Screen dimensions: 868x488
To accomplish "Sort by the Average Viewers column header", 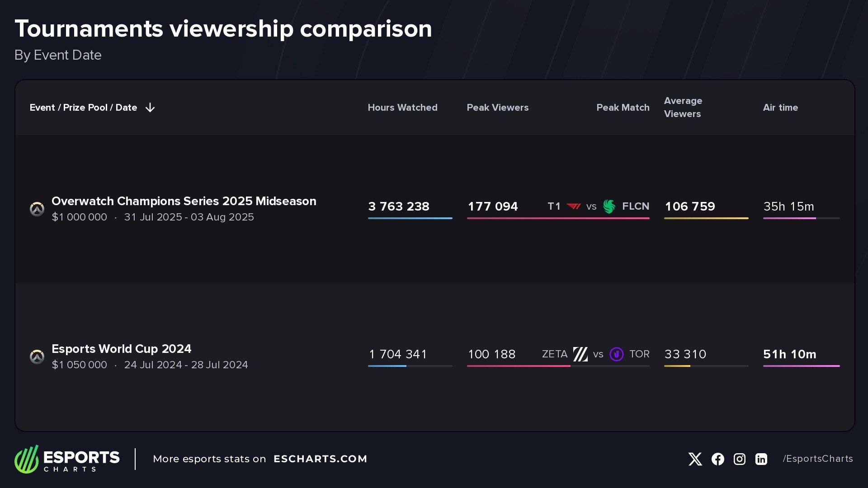I will pyautogui.click(x=683, y=108).
